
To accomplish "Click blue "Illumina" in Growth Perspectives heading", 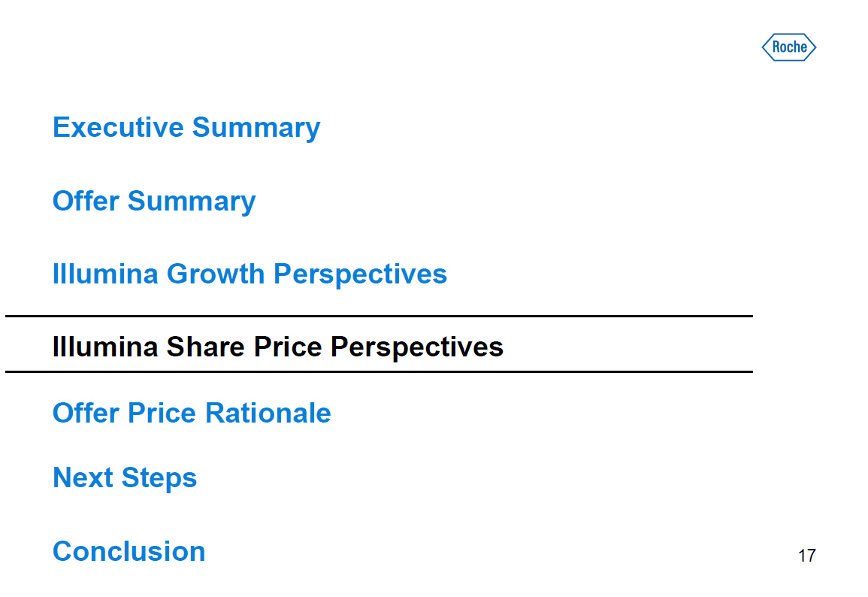I will [105, 274].
